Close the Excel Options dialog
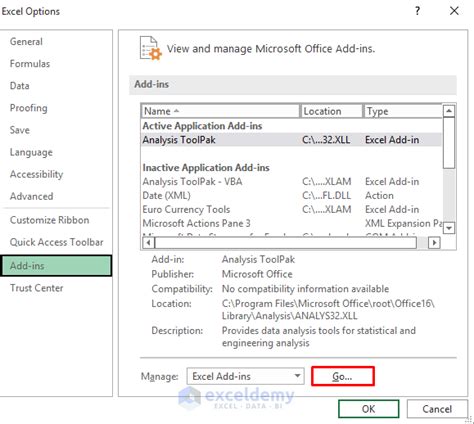 [x=454, y=11]
